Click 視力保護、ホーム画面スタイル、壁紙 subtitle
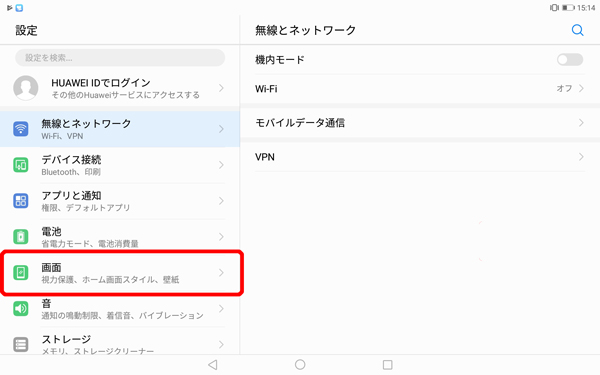The height and width of the screenshot is (375, 600). click(x=110, y=280)
